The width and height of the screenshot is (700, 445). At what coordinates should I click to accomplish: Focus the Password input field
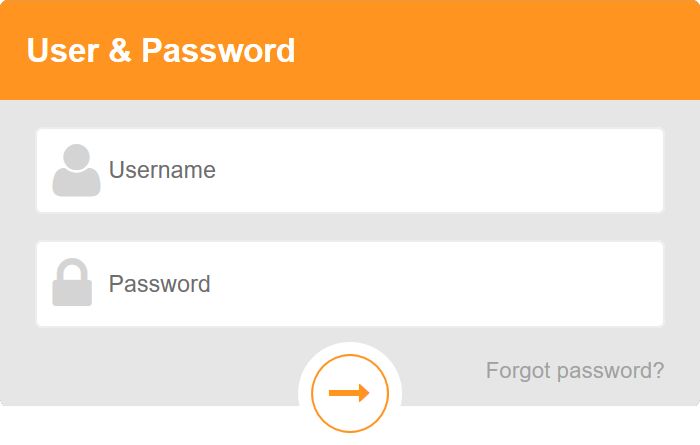(350, 284)
